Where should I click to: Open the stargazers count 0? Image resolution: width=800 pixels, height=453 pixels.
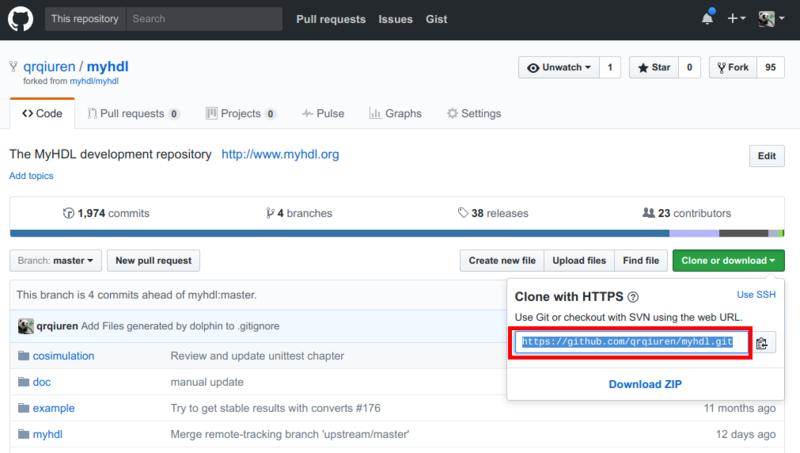pyautogui.click(x=689, y=67)
